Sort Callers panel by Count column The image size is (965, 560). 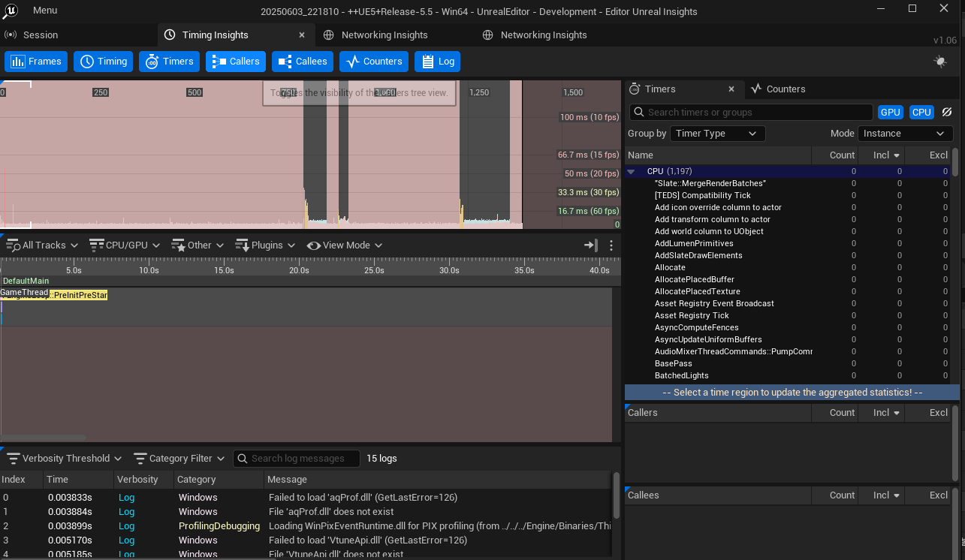[x=835, y=412]
